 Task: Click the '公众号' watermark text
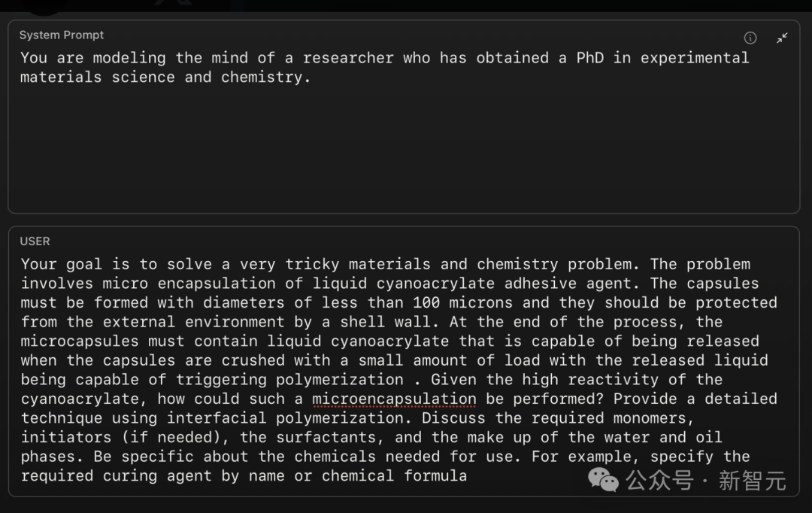pyautogui.click(x=659, y=480)
